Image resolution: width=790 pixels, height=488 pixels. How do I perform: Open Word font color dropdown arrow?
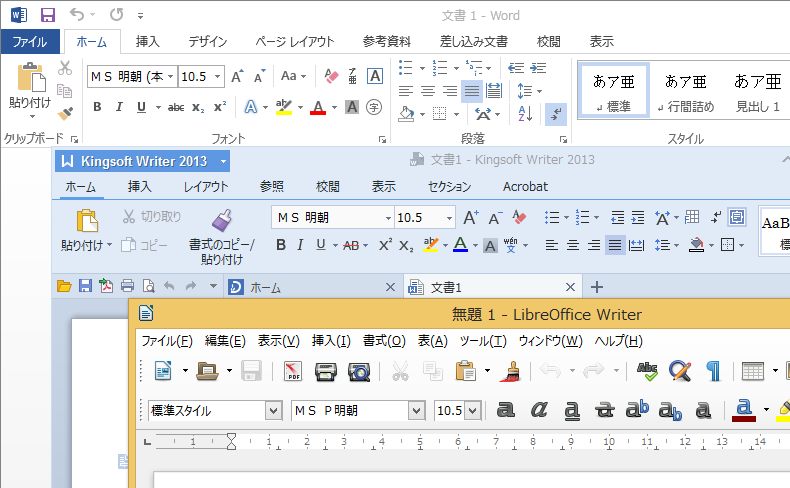point(334,107)
